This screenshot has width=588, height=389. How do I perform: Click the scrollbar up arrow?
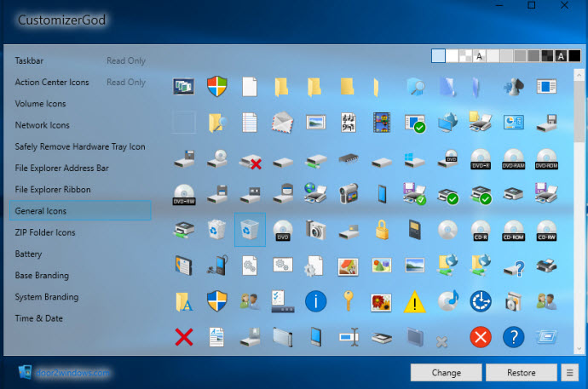(579, 75)
